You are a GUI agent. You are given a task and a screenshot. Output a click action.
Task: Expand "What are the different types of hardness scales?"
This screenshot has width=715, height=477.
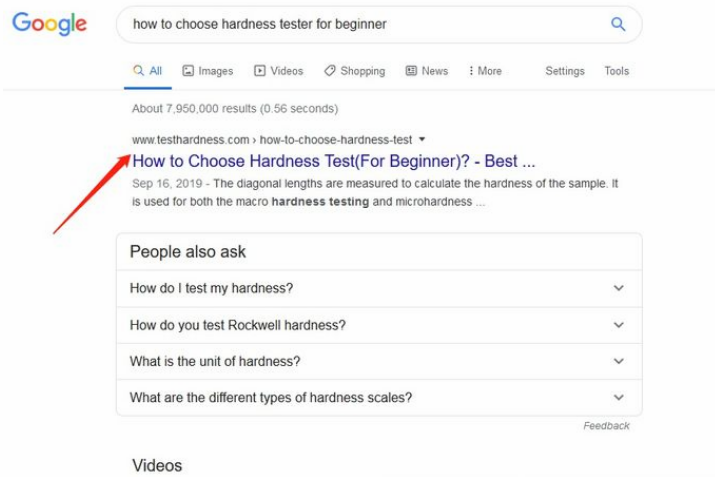point(379,397)
